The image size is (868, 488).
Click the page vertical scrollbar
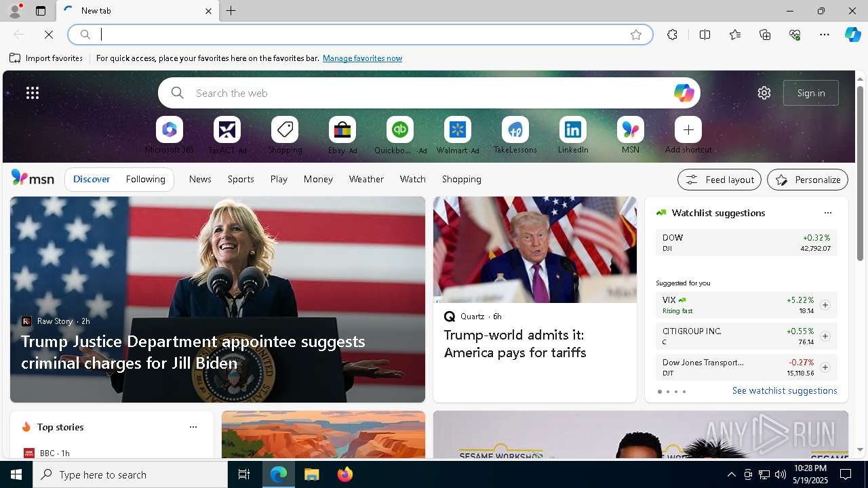(860, 174)
